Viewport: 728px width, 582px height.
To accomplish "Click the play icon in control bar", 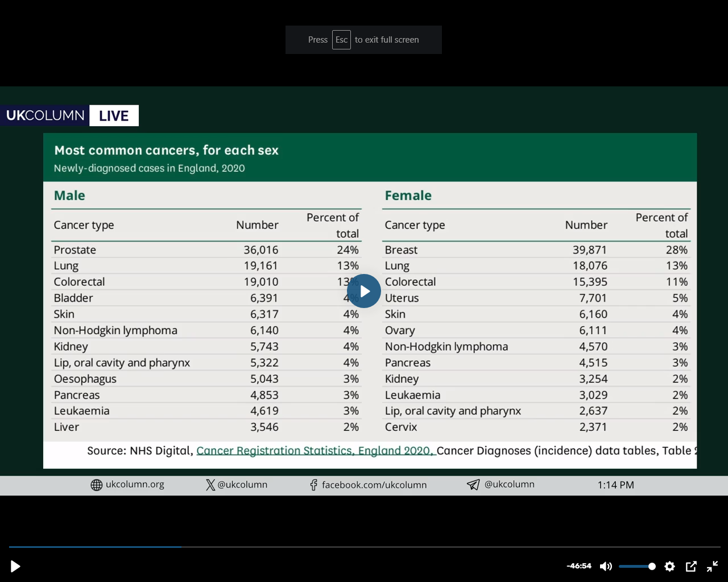I will (15, 566).
